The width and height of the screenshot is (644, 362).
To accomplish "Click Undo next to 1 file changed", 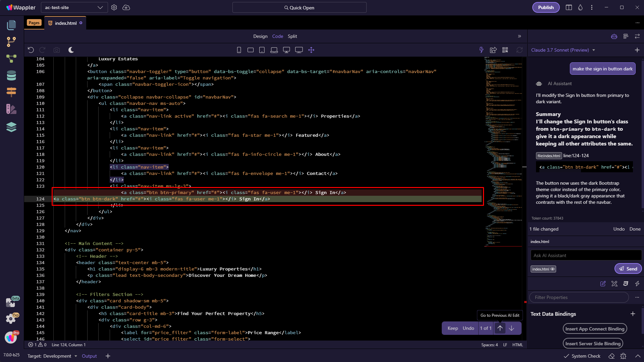I will point(619,229).
